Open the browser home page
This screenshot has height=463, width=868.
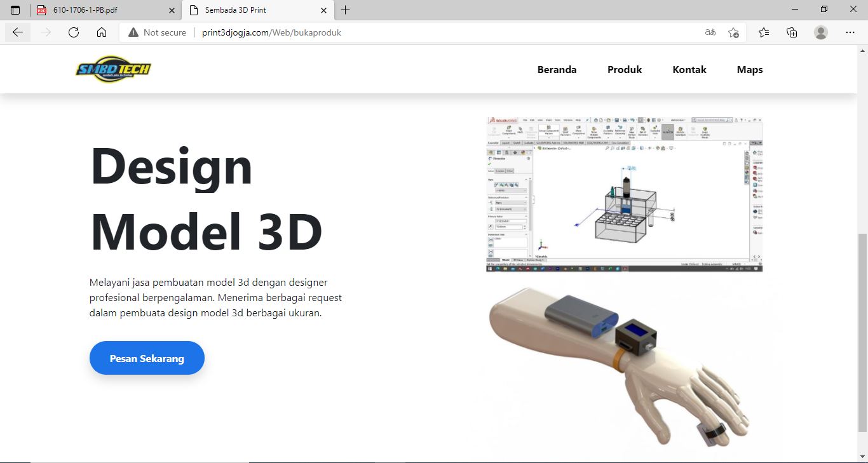coord(101,32)
